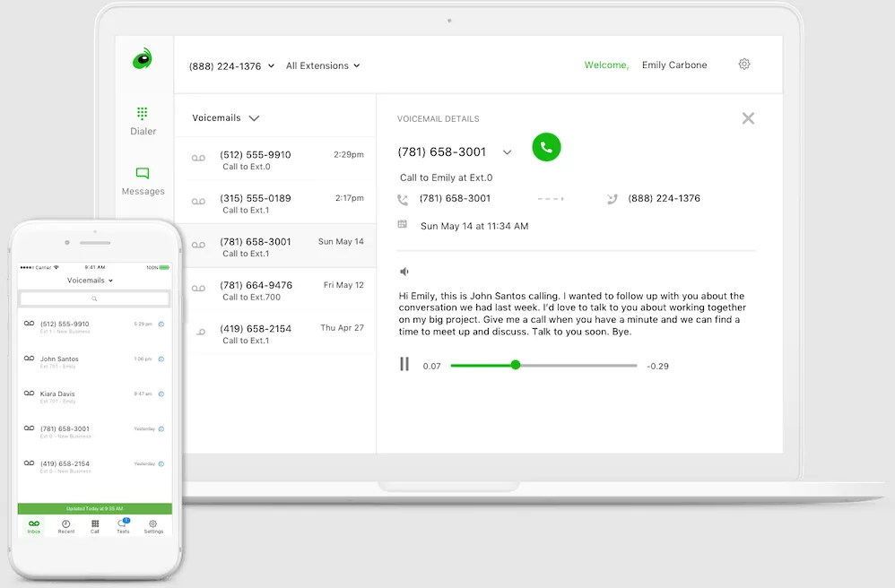Close the Voicemail Details panel
Image resolution: width=895 pixels, height=588 pixels.
[x=748, y=118]
